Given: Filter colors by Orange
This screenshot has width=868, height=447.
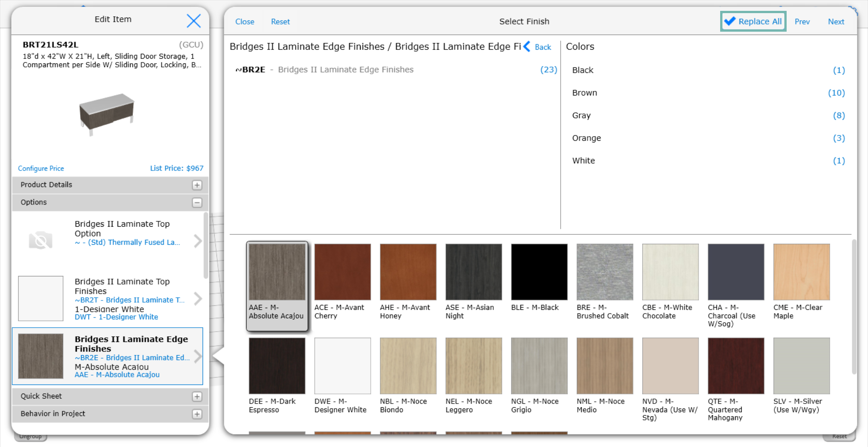Looking at the screenshot, I should coord(708,138).
